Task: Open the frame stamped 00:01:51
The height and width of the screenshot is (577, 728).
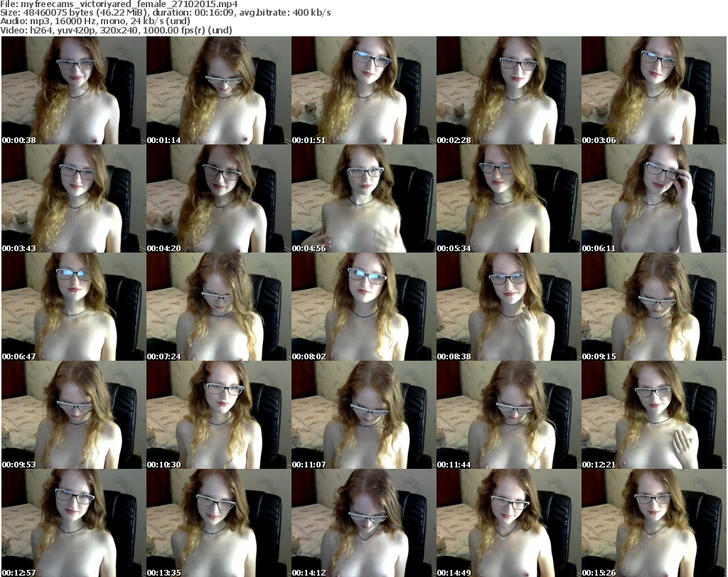Action: pyautogui.click(x=363, y=90)
